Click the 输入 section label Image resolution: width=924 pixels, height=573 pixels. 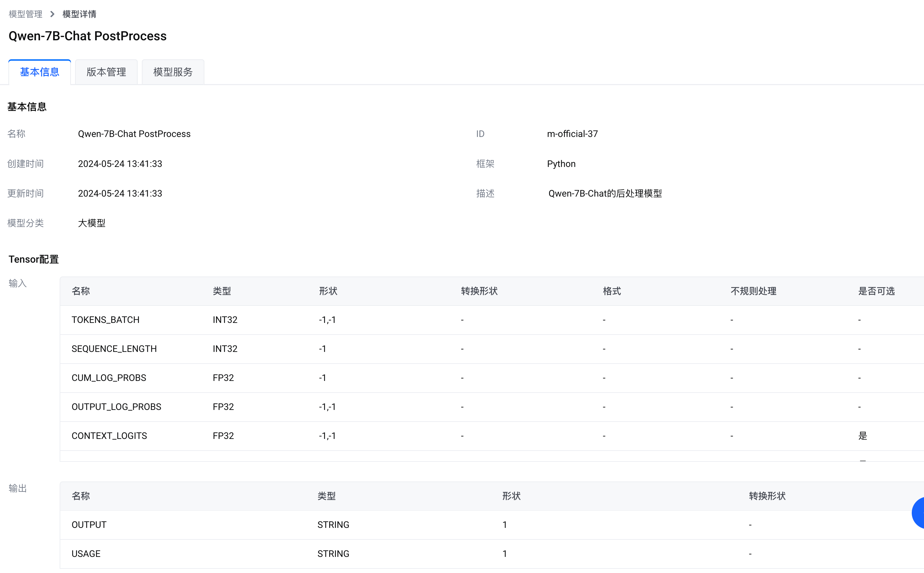pyautogui.click(x=17, y=284)
